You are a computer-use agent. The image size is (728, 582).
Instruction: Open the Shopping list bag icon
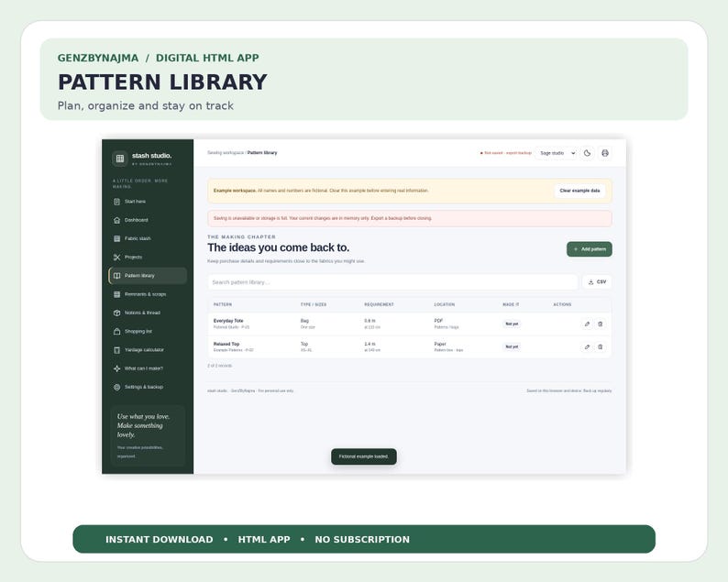click(117, 332)
